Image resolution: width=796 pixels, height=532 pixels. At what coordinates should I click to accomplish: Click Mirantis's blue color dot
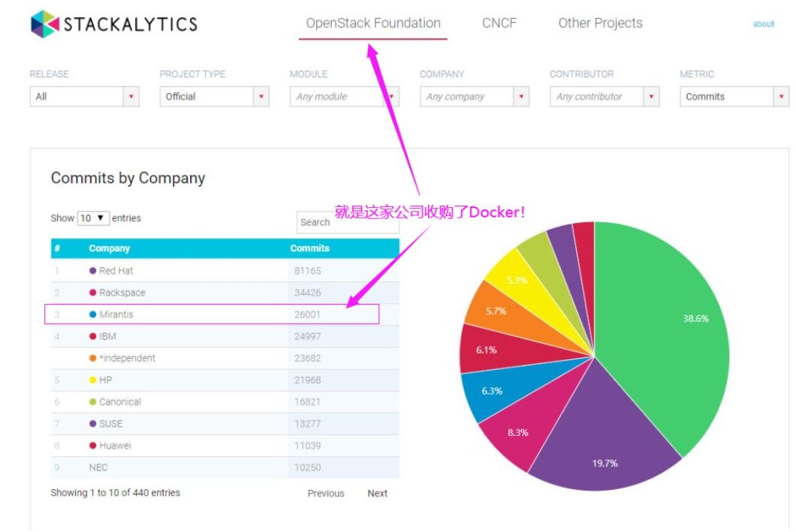click(x=92, y=314)
